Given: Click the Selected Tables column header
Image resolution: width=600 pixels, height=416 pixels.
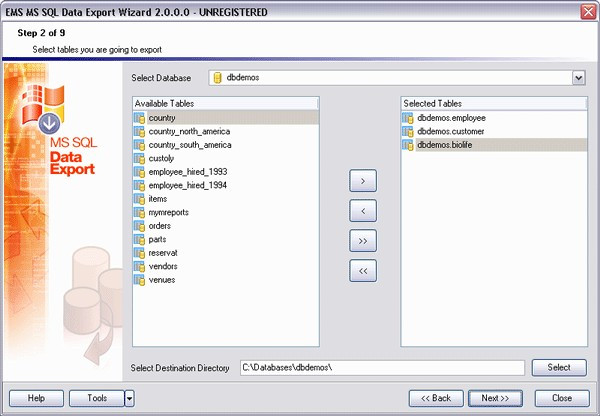Looking at the screenshot, I should point(494,103).
